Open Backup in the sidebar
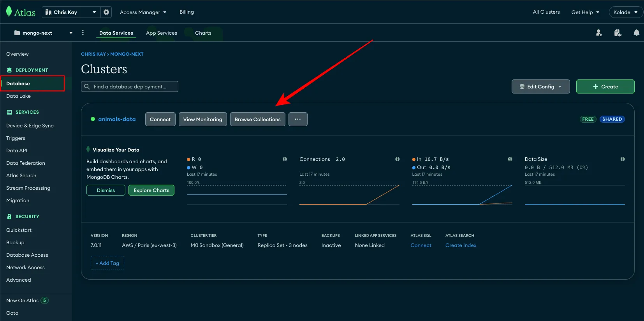This screenshot has height=321, width=644. click(15, 242)
